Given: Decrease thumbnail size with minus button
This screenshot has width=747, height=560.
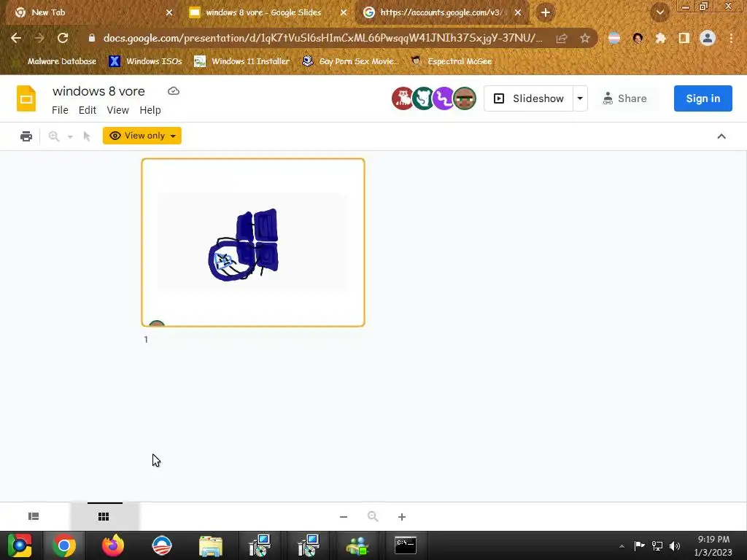Looking at the screenshot, I should point(344,517).
